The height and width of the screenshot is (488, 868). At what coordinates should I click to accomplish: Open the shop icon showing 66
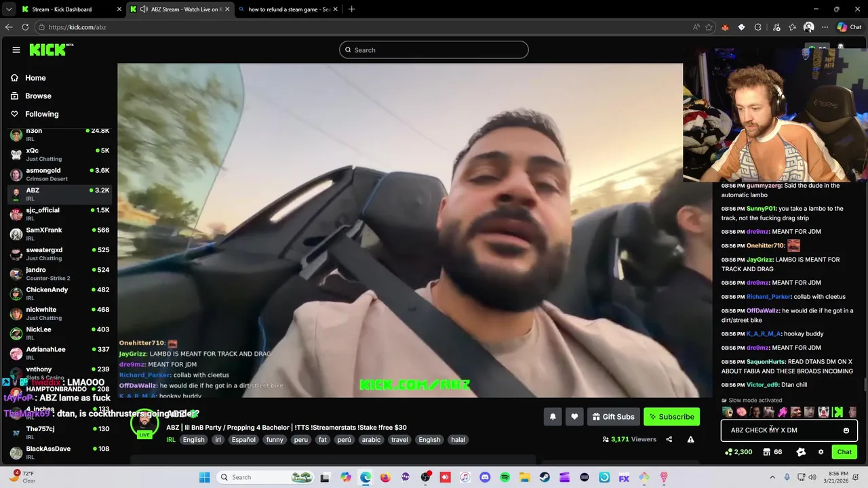(x=772, y=452)
